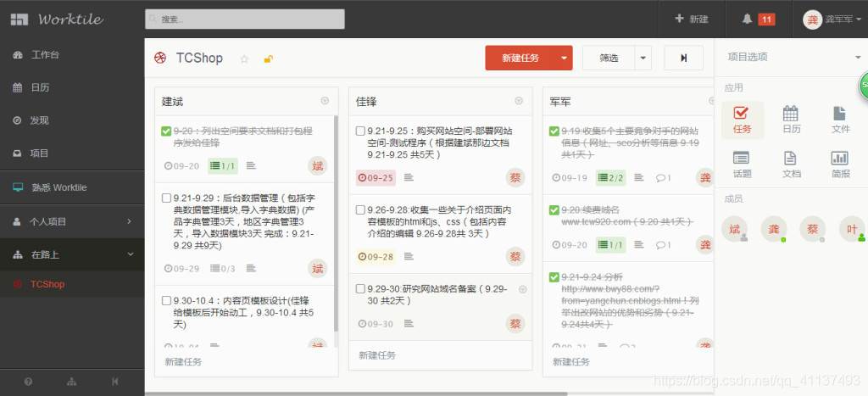The width and height of the screenshot is (868, 396).
Task: Open the 日历 app in project options
Action: coord(791,120)
